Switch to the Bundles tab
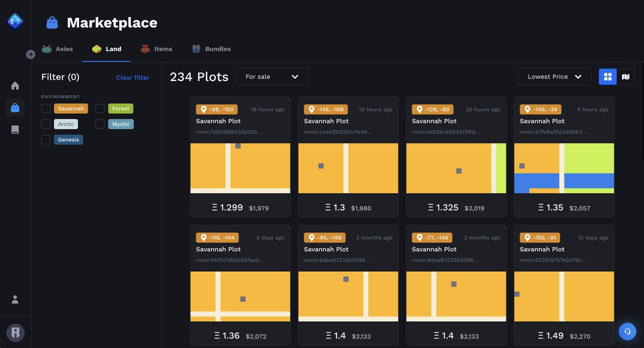Image resolution: width=644 pixels, height=348 pixels. (x=211, y=49)
